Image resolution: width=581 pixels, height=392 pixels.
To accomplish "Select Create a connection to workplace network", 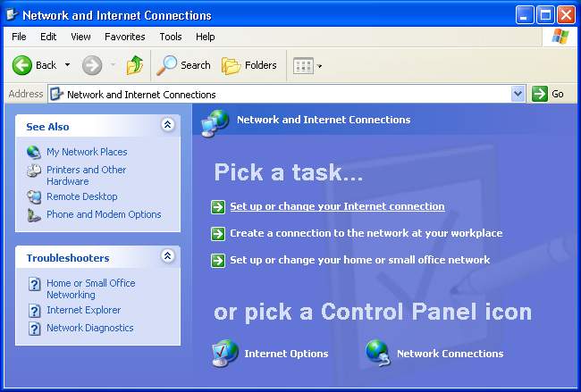I will 366,233.
